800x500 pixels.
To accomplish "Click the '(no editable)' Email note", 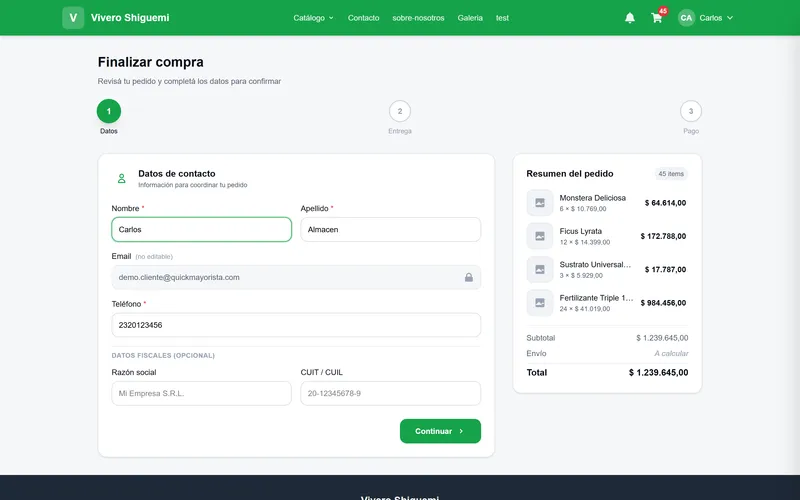I will 154,257.
